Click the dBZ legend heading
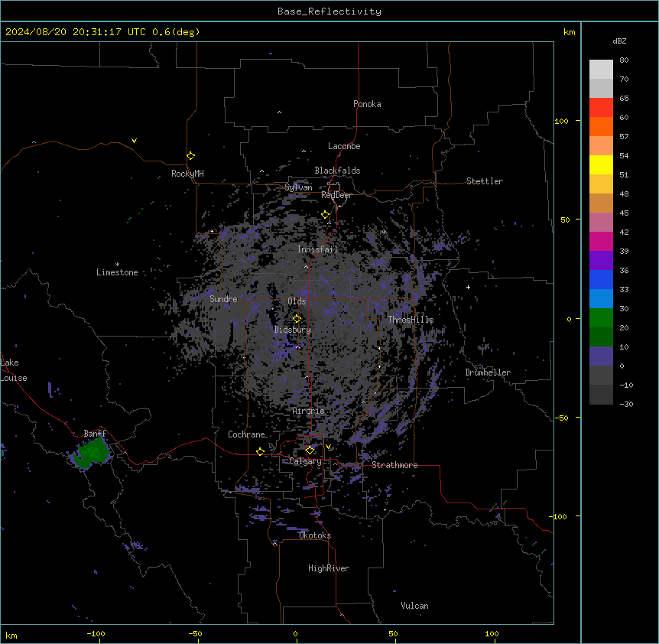The width and height of the screenshot is (659, 644). [619, 41]
